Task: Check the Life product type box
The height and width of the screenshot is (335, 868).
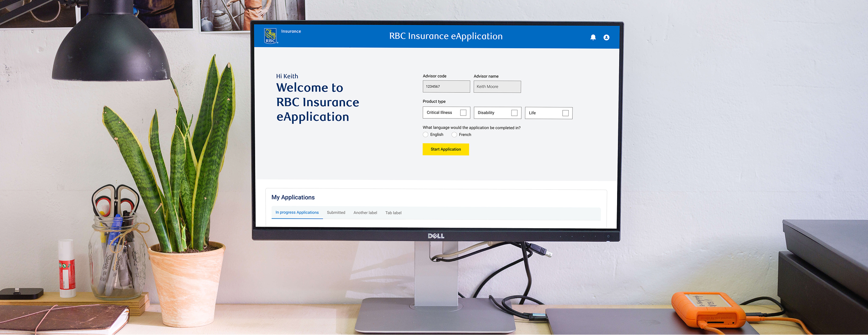Action: coord(565,113)
